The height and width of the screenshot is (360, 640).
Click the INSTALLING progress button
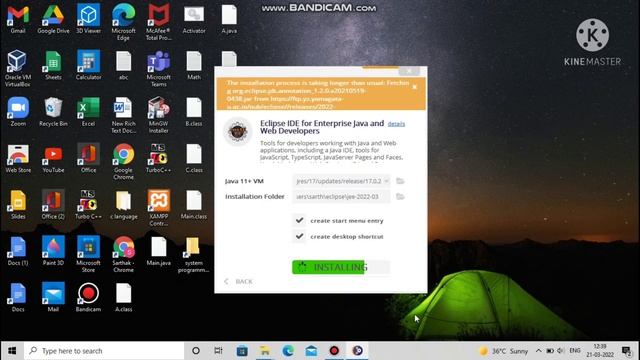(341, 267)
